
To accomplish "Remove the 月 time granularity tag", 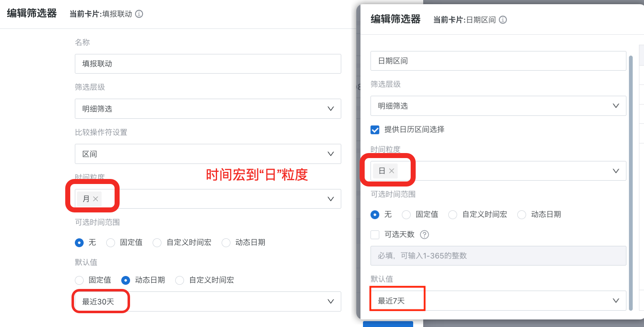I will tap(95, 199).
